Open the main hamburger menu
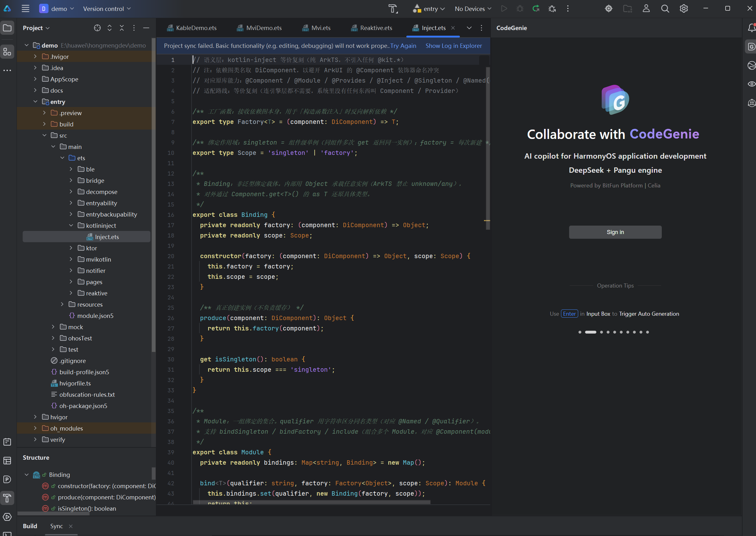This screenshot has width=756, height=536. pos(25,8)
